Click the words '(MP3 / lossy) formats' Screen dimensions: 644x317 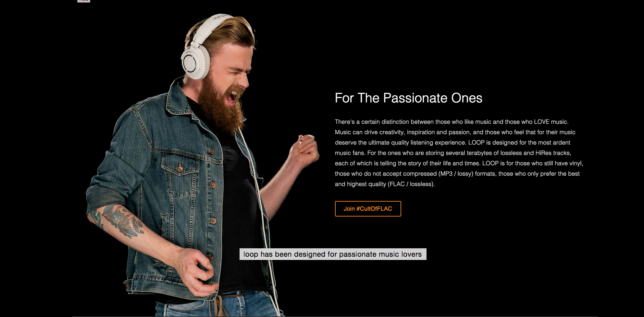[x=467, y=174]
